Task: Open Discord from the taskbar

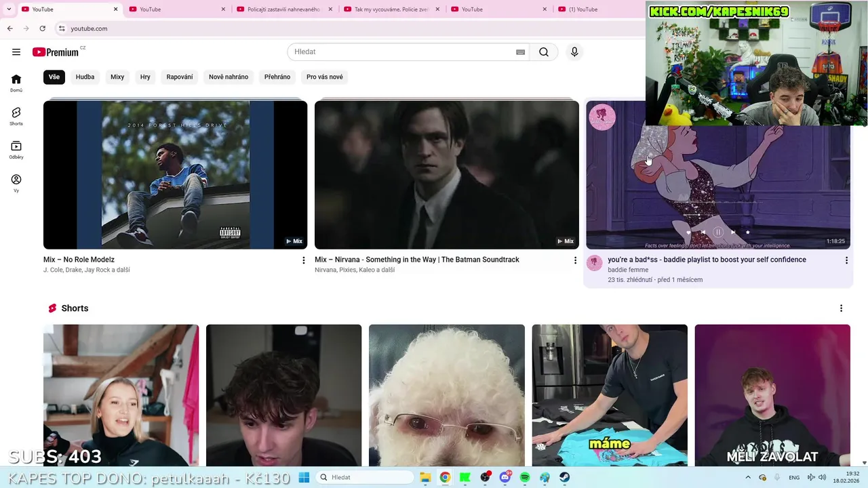Action: tap(505, 477)
